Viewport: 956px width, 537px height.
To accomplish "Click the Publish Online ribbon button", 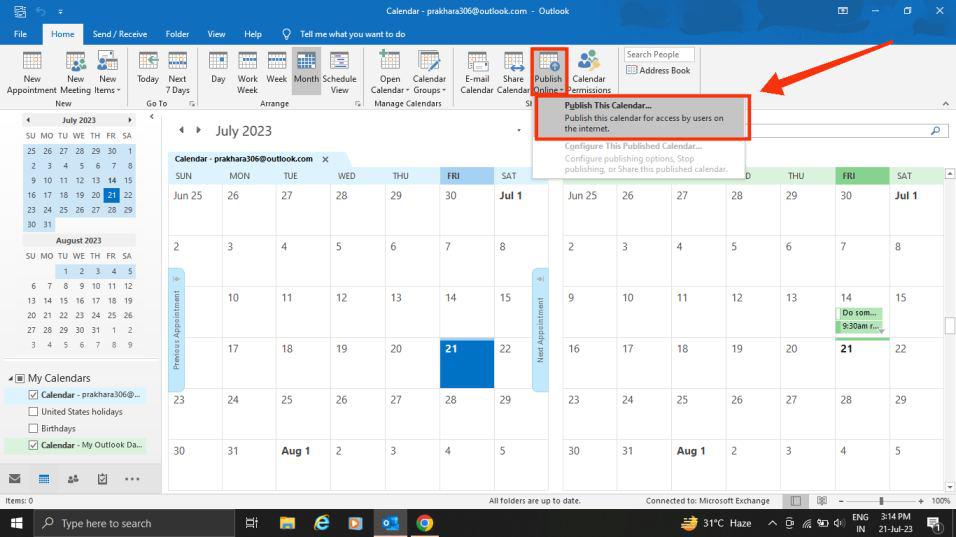I will click(548, 73).
